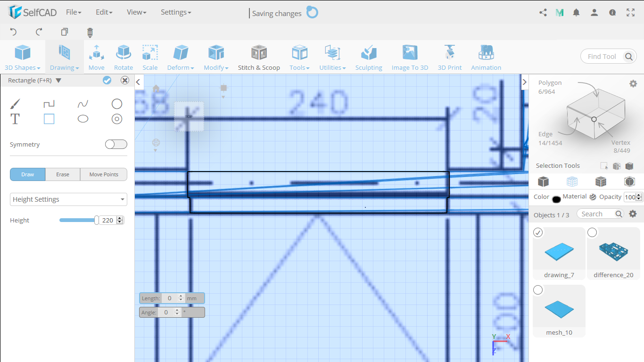The height and width of the screenshot is (362, 644).
Task: Open Stitch & Scoop tool
Action: (x=259, y=58)
